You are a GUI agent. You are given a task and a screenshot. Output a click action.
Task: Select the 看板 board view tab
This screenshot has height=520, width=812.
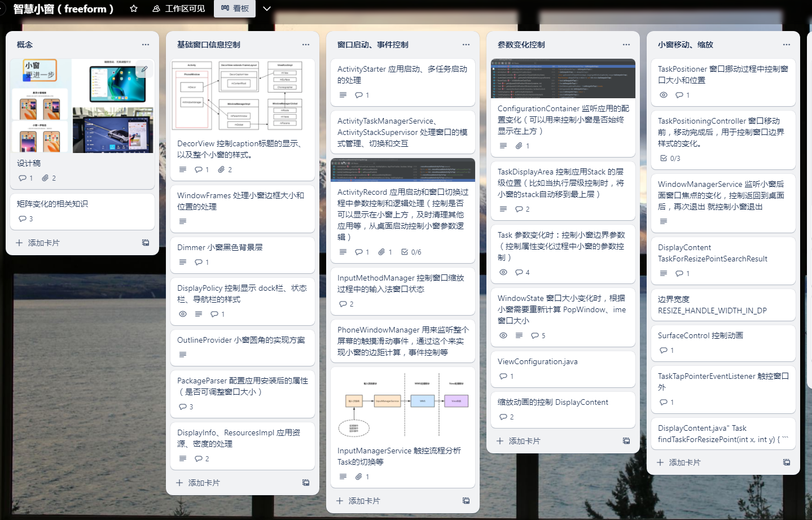coord(235,8)
